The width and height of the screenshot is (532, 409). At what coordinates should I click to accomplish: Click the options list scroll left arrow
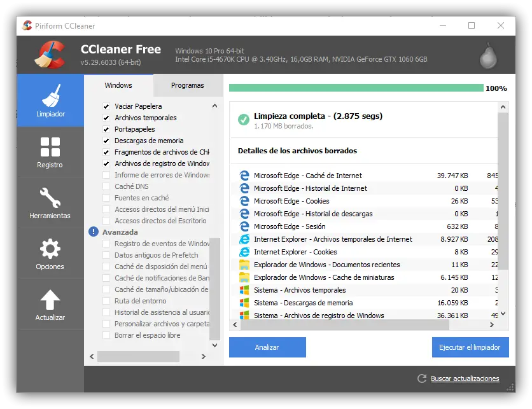coord(92,356)
